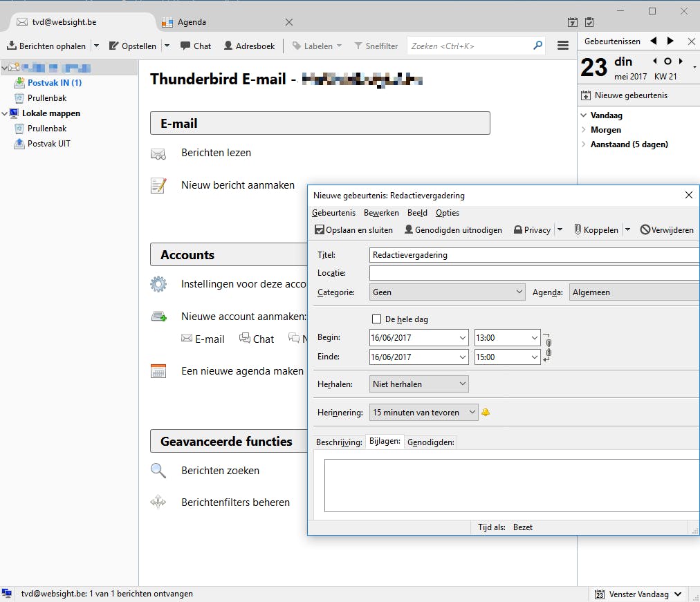Screen dimensions: 700x602
Task: Go to next day in mini-day
Action: [681, 61]
